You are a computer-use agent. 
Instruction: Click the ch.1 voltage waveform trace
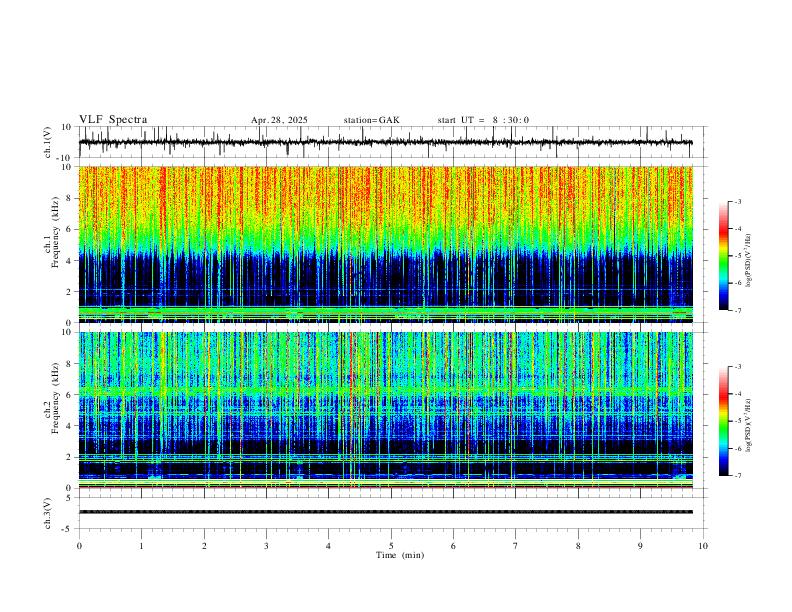coord(385,142)
